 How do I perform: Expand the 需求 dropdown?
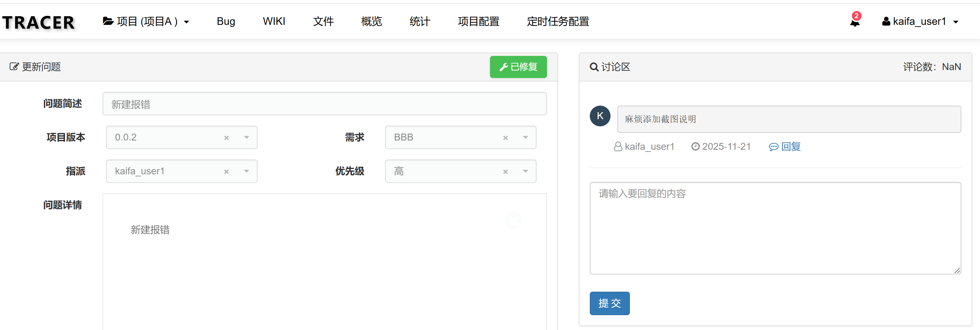(525, 138)
